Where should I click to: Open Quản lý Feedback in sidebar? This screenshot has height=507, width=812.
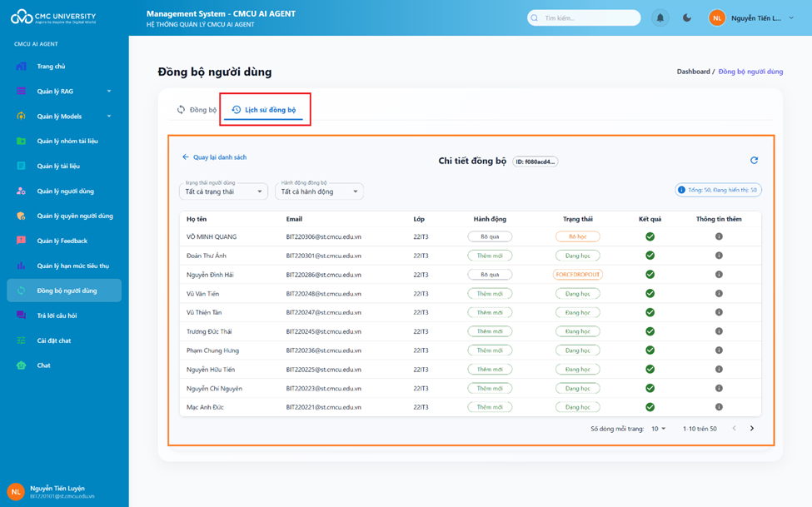pos(62,241)
